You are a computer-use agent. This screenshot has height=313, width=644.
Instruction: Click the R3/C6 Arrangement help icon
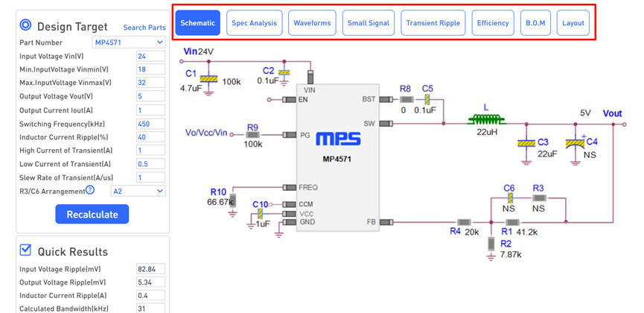[90, 190]
